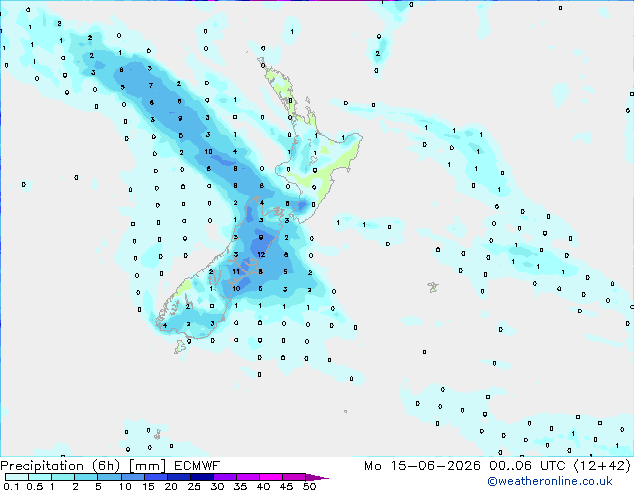Click the '(12+42)' forecast run text
This screenshot has height=490, width=634.
(602, 466)
